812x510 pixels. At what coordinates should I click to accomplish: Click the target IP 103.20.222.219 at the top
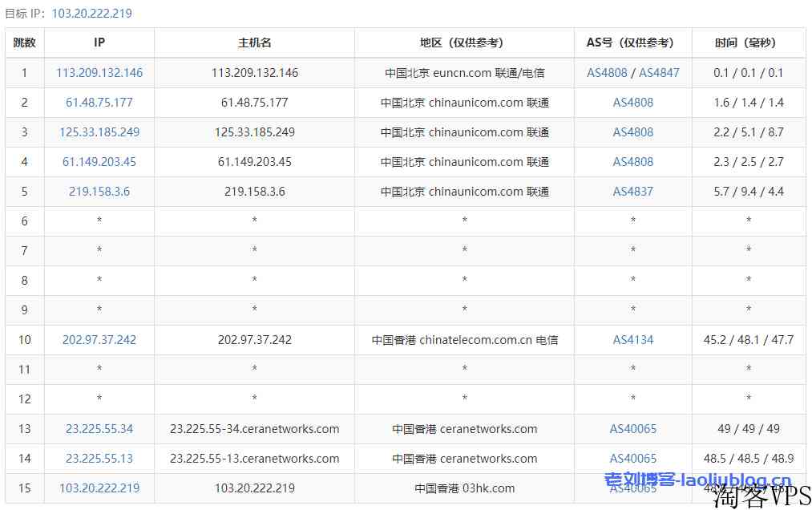[91, 14]
